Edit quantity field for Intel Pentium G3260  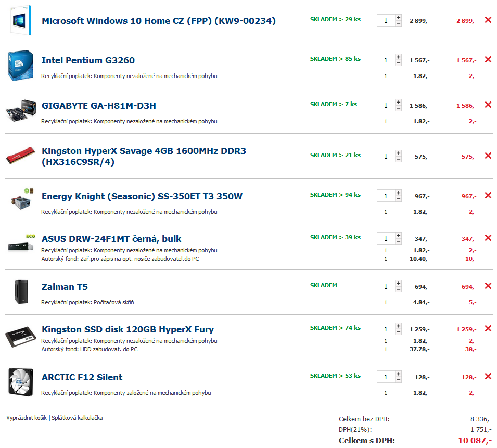[386, 60]
